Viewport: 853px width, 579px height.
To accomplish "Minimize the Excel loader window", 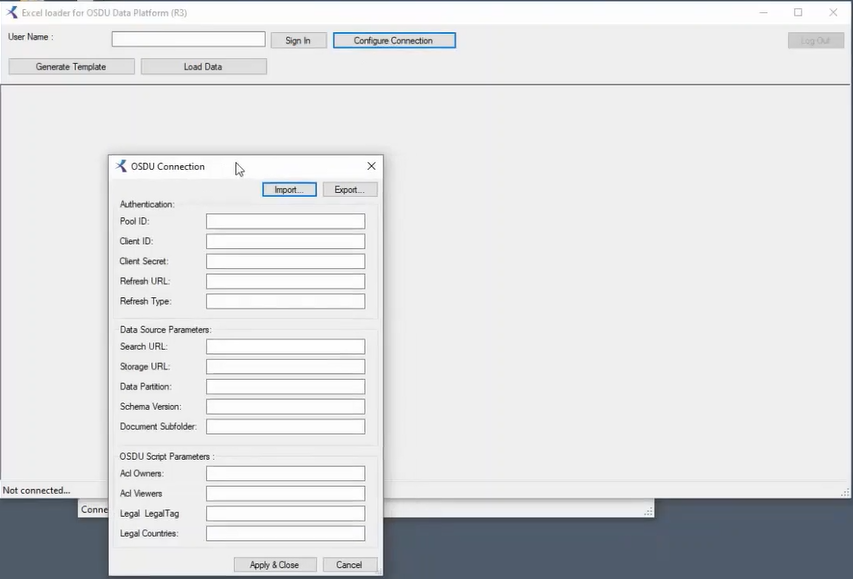I will click(x=764, y=12).
